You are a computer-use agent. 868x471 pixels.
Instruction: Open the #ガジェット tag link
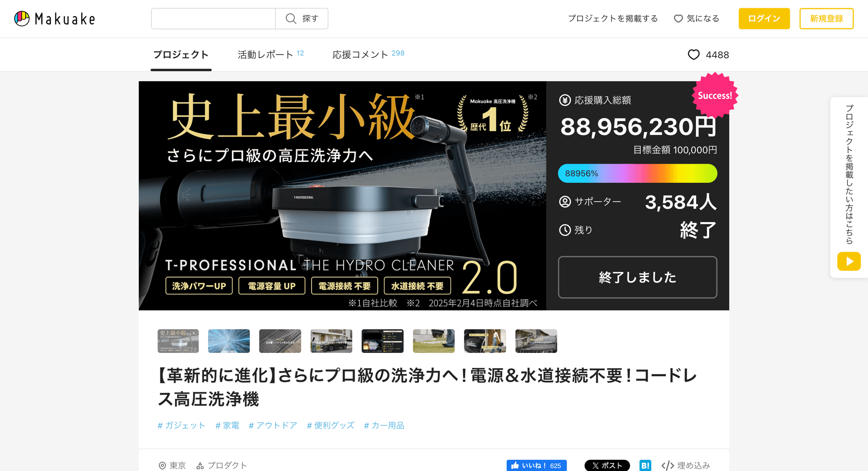click(181, 425)
